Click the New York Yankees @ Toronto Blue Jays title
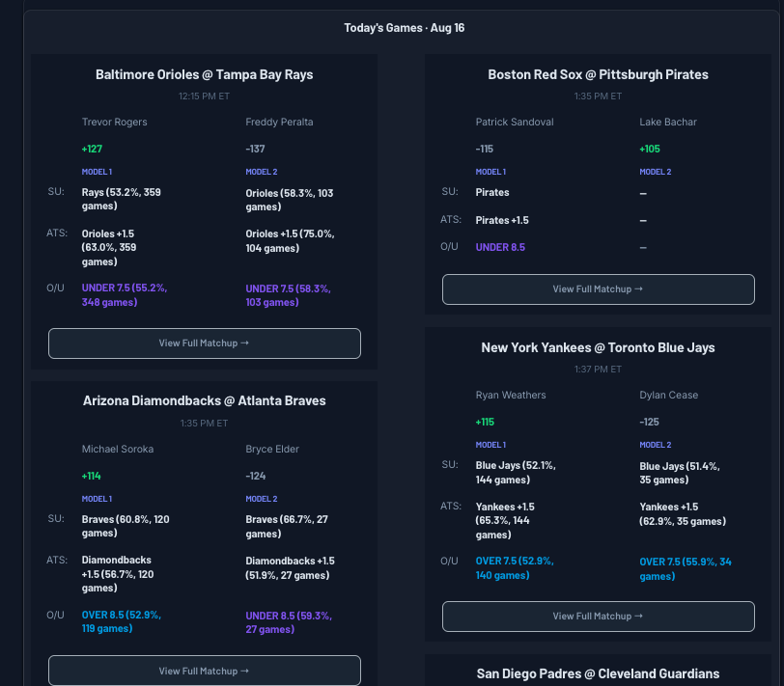784x686 pixels. click(x=598, y=347)
